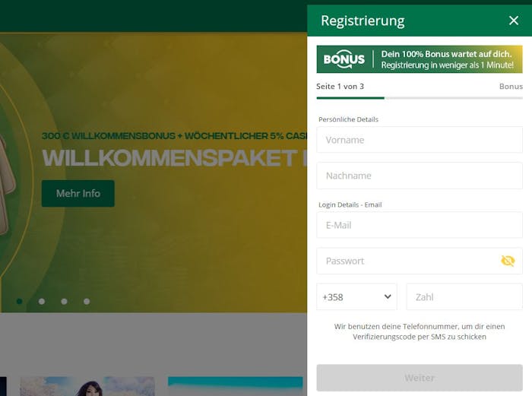Image resolution: width=532 pixels, height=396 pixels.
Task: Click the Bonus step label
Action: pos(511,87)
